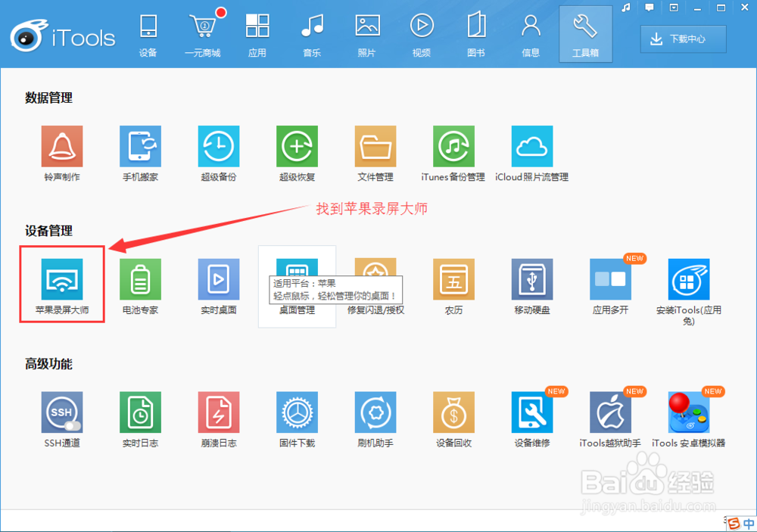Open the 手机搬家 phone transfer tool
This screenshot has width=757, height=532.
pos(140,146)
